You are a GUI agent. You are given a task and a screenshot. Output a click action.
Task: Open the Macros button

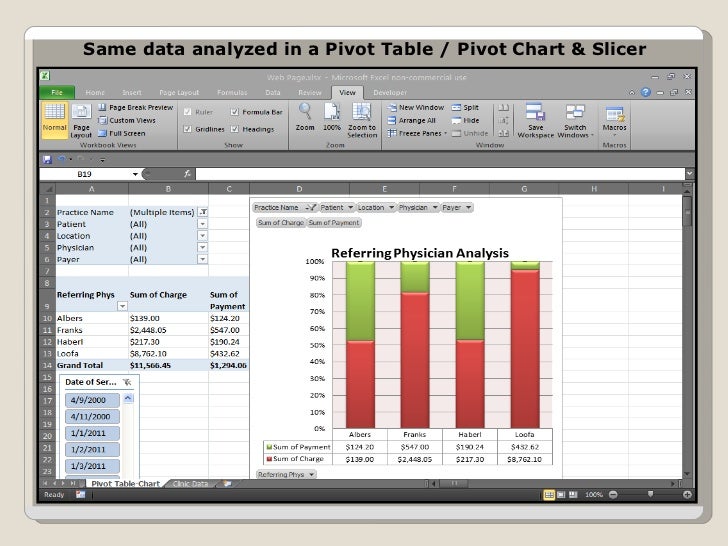pyautogui.click(x=614, y=120)
